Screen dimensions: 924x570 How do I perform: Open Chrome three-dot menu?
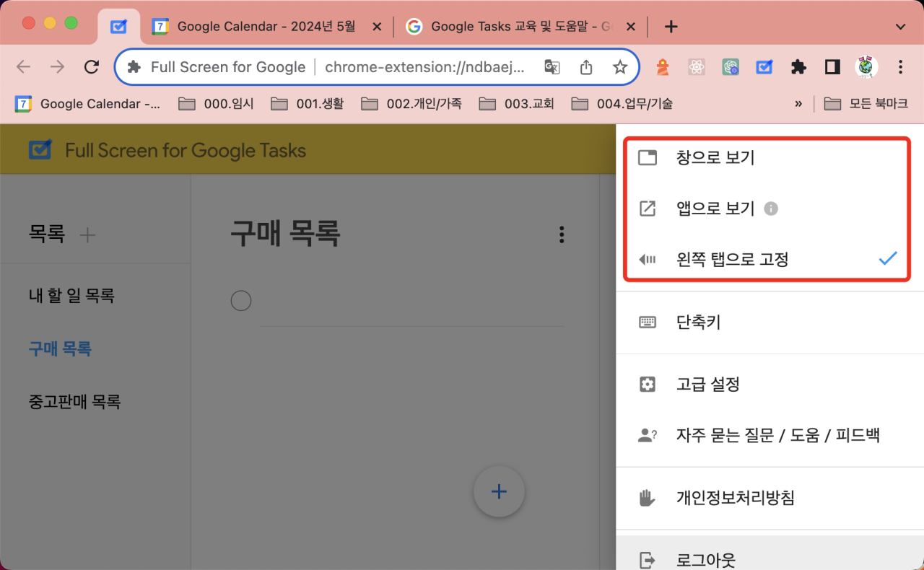[900, 67]
